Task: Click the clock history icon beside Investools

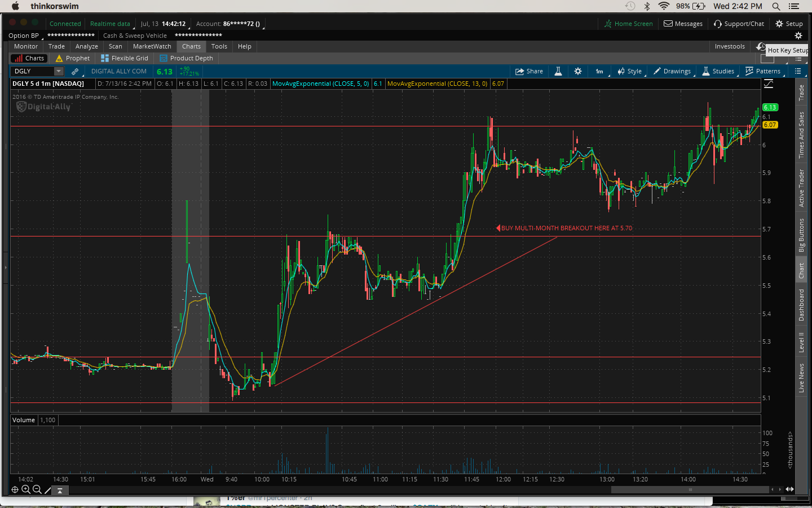Action: point(761,46)
